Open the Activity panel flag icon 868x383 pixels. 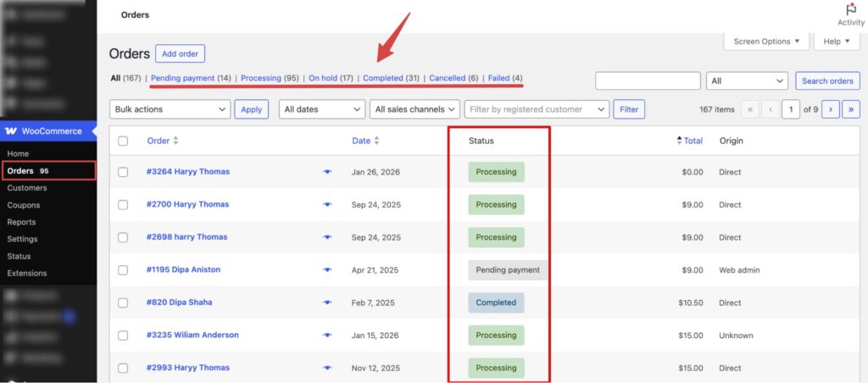(x=851, y=10)
